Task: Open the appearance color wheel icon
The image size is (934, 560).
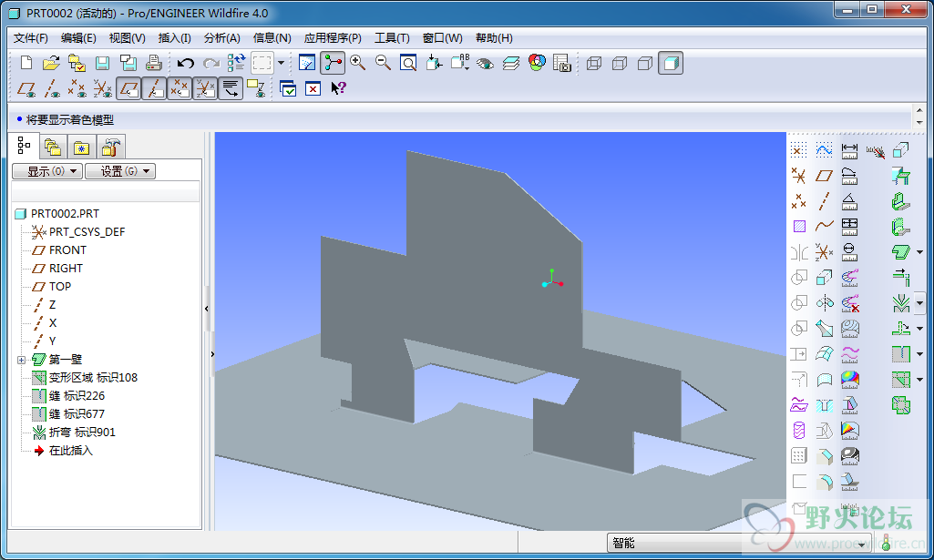Action: [537, 63]
